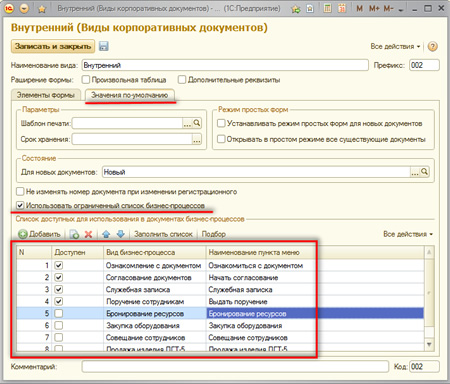Toggle Произвольная таблица checkbox

86,80
